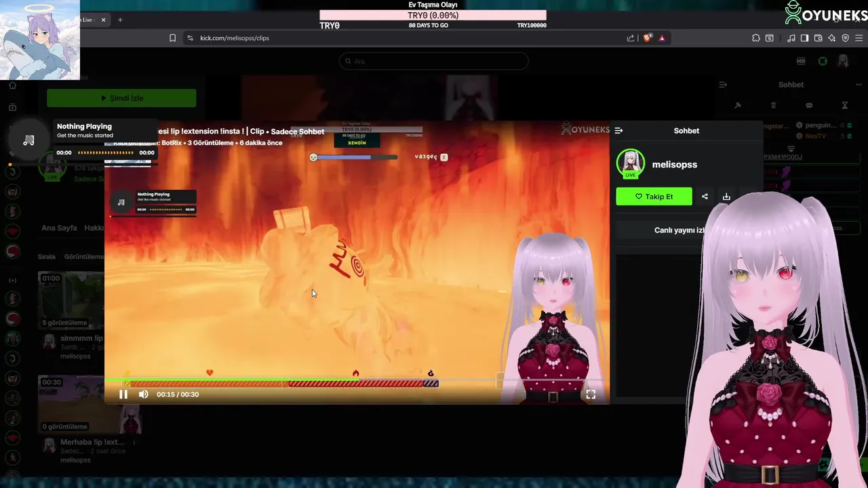Enter fullscreen for the clip player
868x488 pixels.
(x=591, y=394)
